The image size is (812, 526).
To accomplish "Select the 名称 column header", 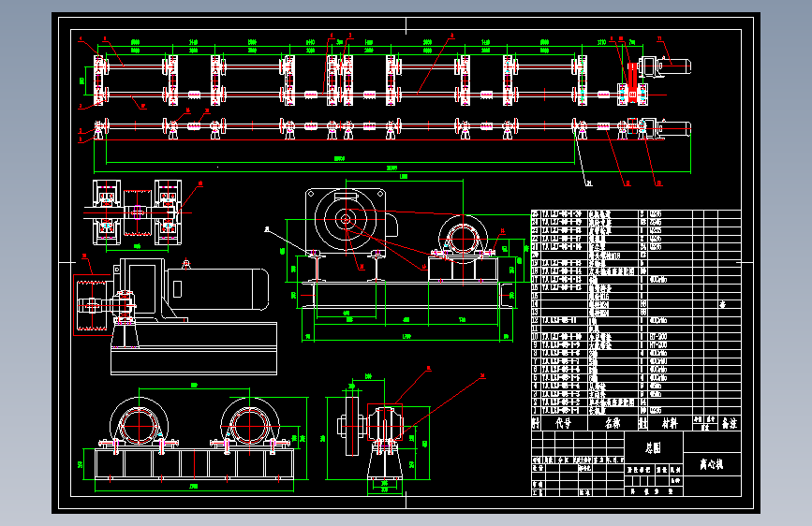I will point(613,423).
